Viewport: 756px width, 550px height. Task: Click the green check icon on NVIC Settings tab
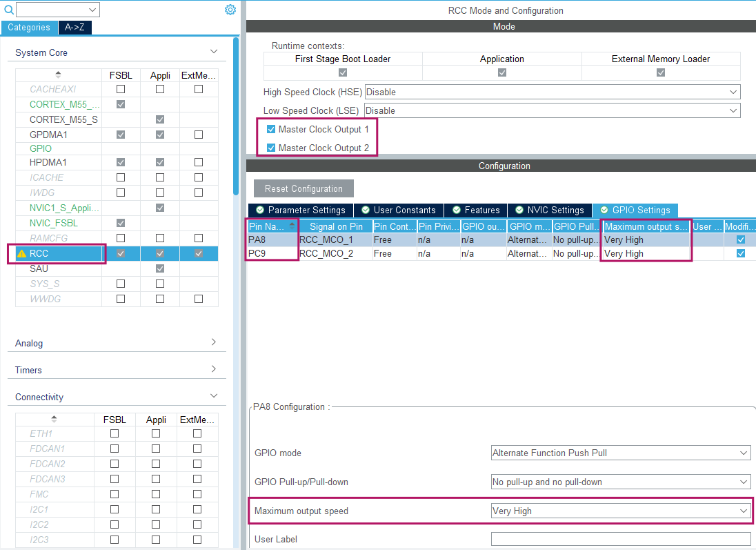click(520, 210)
